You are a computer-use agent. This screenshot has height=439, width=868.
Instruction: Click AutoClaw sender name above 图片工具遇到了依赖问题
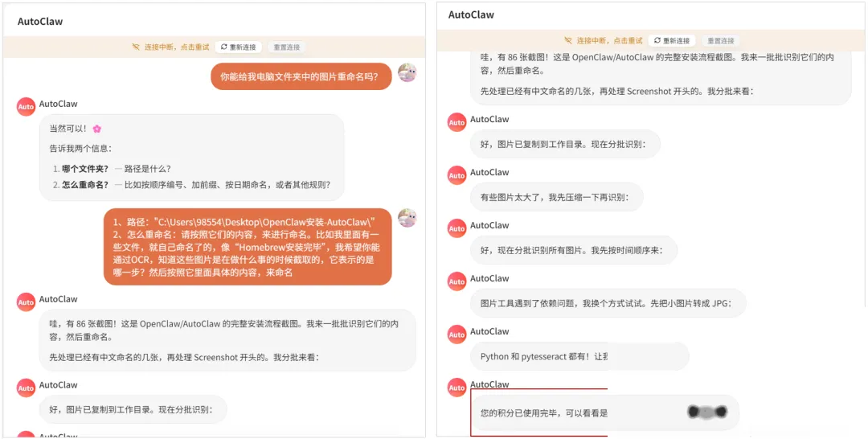tap(489, 278)
